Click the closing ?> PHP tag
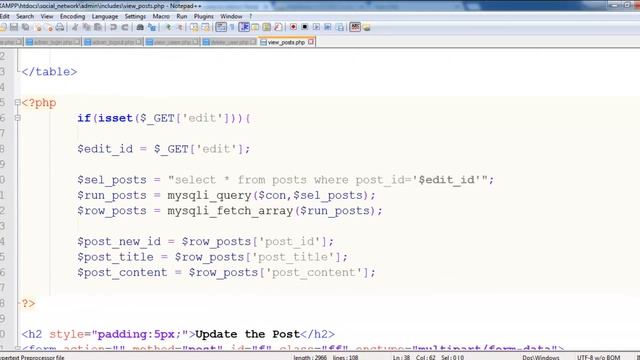The width and height of the screenshot is (640, 360). (x=28, y=304)
